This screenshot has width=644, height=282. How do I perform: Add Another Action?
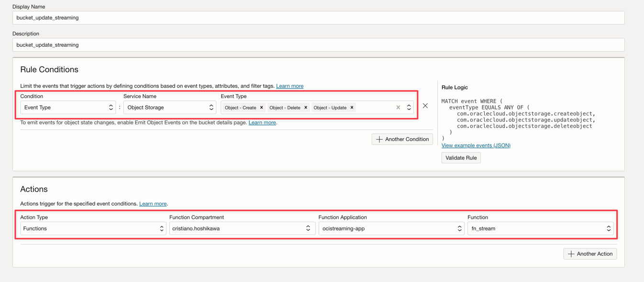tap(590, 254)
